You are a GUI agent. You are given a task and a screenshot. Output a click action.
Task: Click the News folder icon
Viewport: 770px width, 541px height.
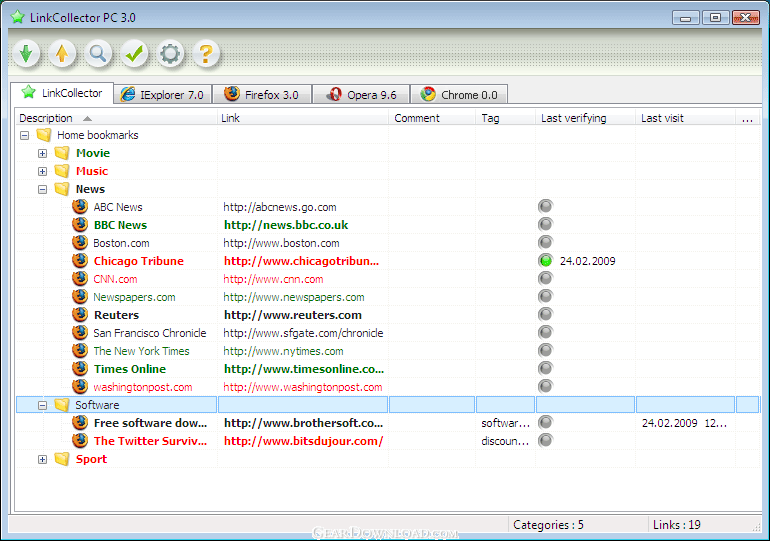pyautogui.click(x=62, y=189)
